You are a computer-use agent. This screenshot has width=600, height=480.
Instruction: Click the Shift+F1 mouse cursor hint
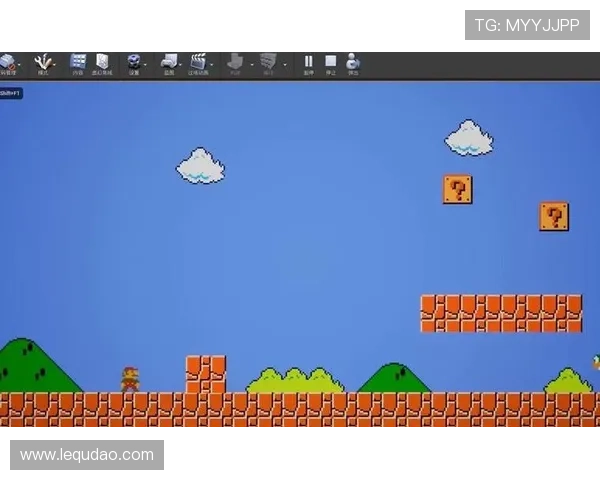[x=10, y=93]
